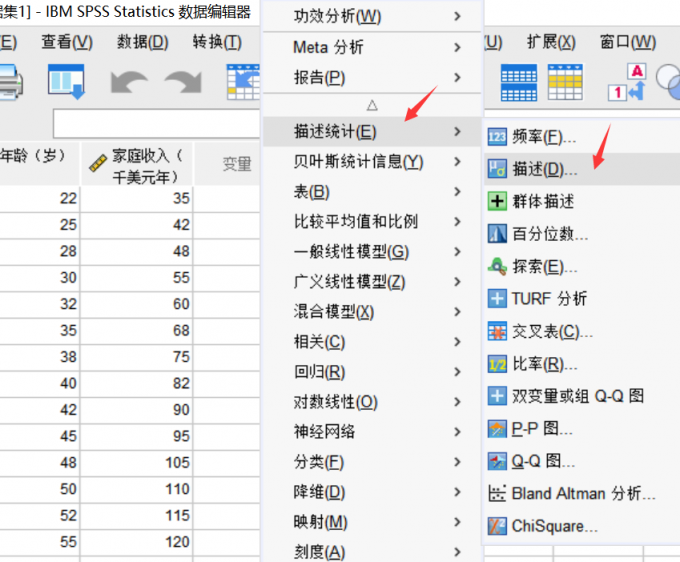Click the recall dialog toolbar icon
The height and width of the screenshot is (562, 680).
(x=66, y=82)
